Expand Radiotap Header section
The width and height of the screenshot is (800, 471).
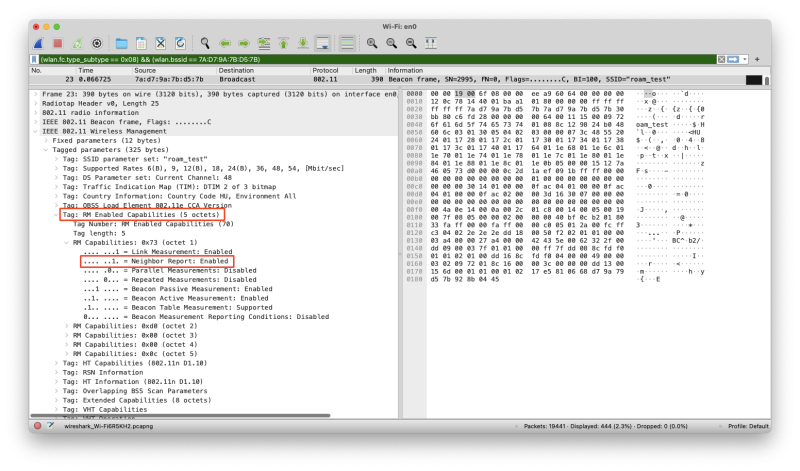pos(35,104)
